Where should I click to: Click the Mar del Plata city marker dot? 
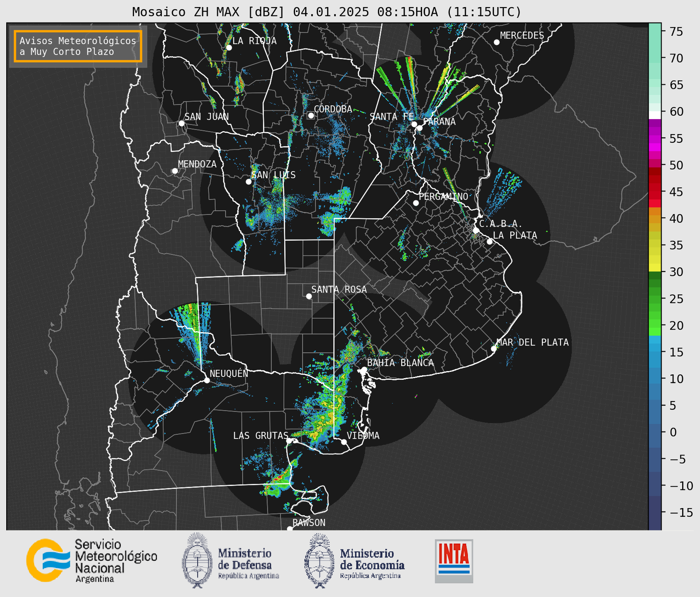point(494,349)
